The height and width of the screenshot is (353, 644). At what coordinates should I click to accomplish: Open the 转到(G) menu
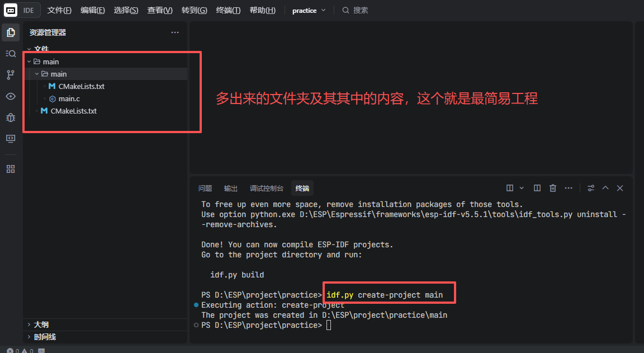tap(195, 10)
